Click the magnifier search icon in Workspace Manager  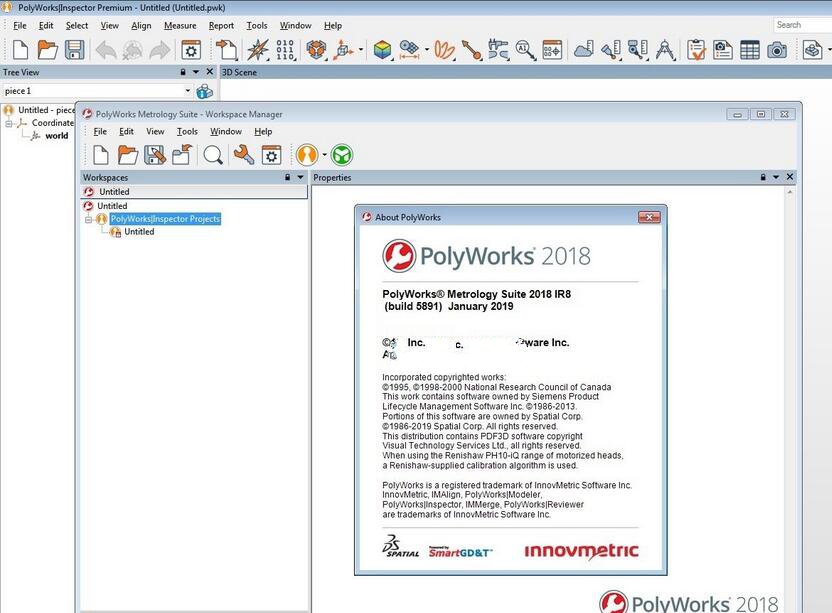213,155
